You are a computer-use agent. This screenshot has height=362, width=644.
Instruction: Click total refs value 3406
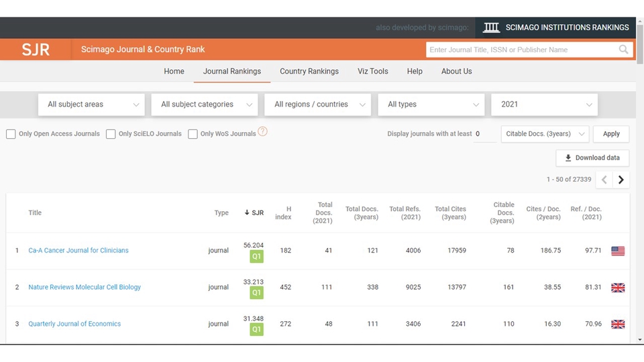[x=413, y=324]
